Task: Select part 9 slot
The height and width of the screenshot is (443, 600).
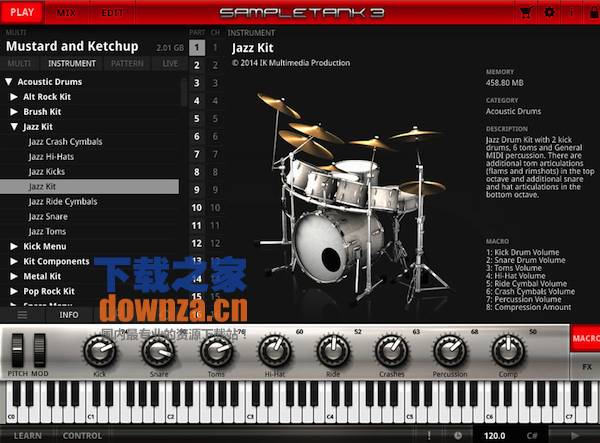Action: tap(197, 190)
